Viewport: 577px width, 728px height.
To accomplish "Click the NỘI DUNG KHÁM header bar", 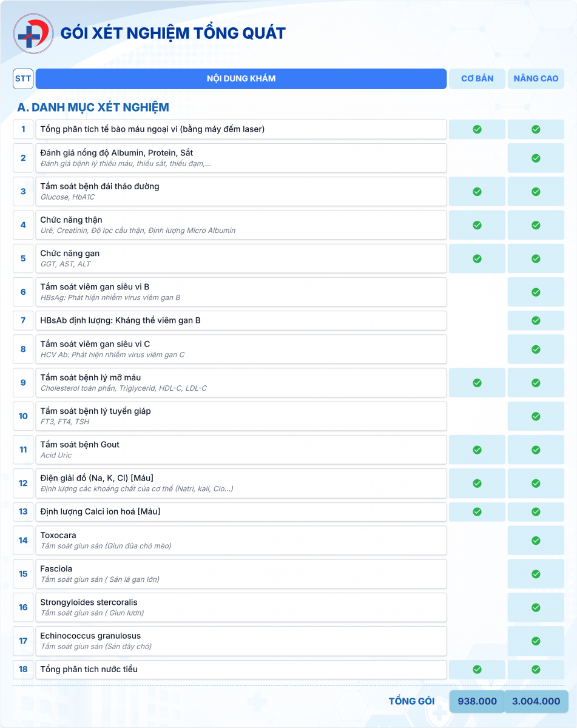I will pyautogui.click(x=241, y=79).
